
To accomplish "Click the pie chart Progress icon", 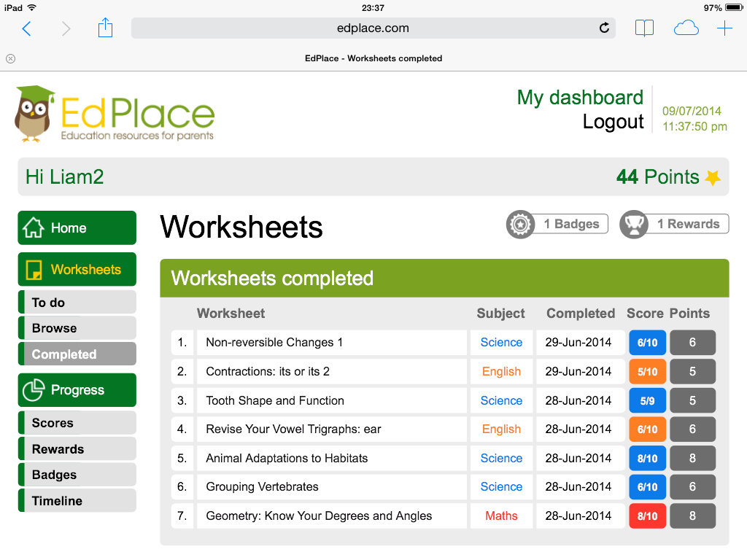I will (x=34, y=390).
